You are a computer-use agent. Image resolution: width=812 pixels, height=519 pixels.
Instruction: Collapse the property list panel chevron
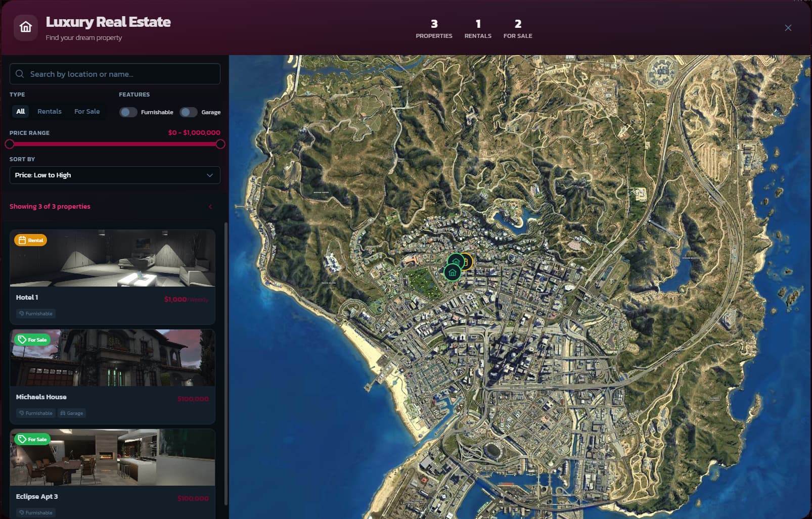tap(210, 206)
